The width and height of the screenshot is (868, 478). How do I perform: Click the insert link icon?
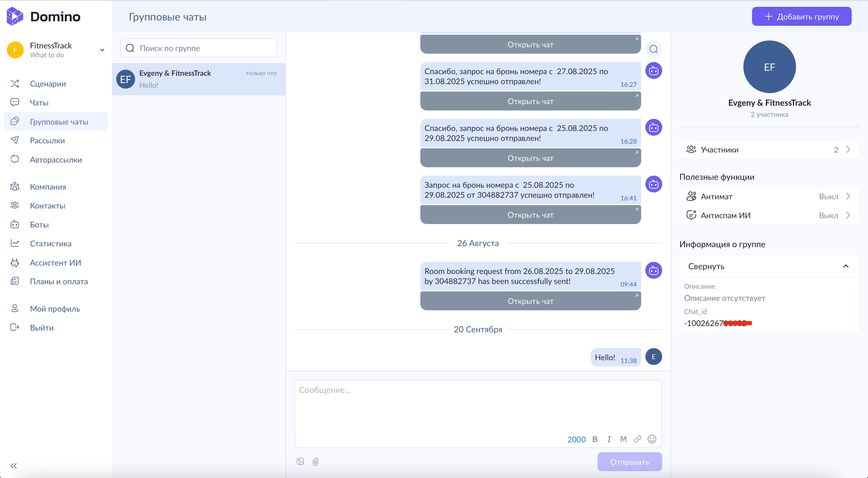pyautogui.click(x=637, y=439)
